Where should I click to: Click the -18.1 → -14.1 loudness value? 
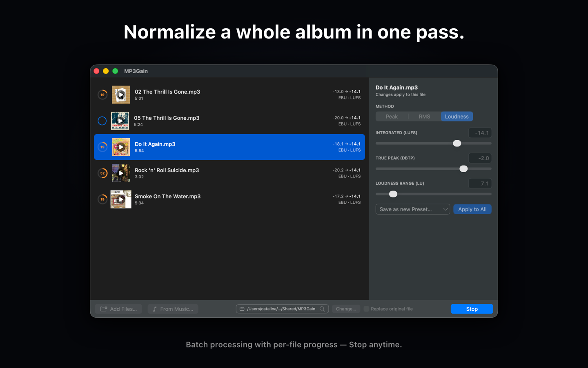pos(347,144)
